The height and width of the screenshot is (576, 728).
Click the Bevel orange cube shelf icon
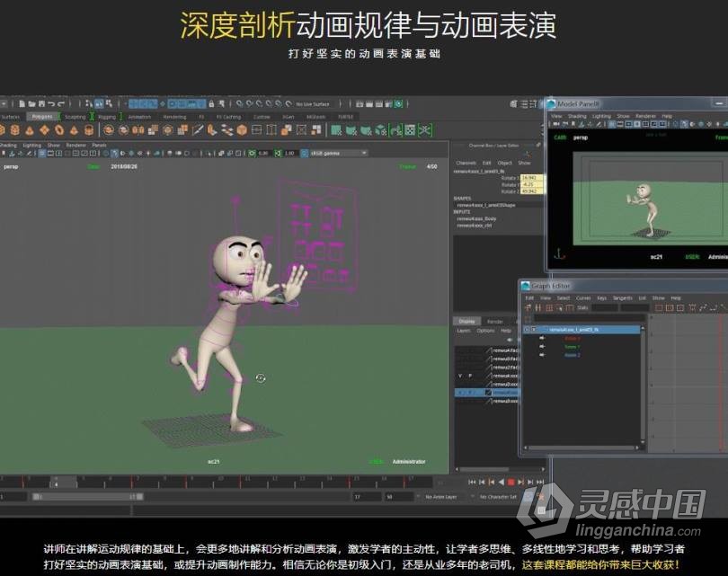pyautogui.click(x=242, y=130)
